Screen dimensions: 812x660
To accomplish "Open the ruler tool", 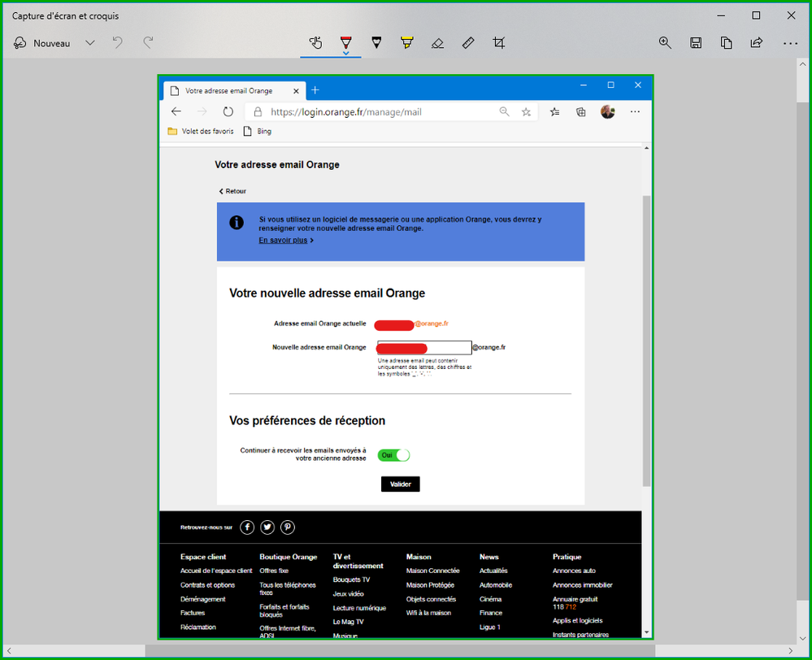I will pyautogui.click(x=468, y=43).
